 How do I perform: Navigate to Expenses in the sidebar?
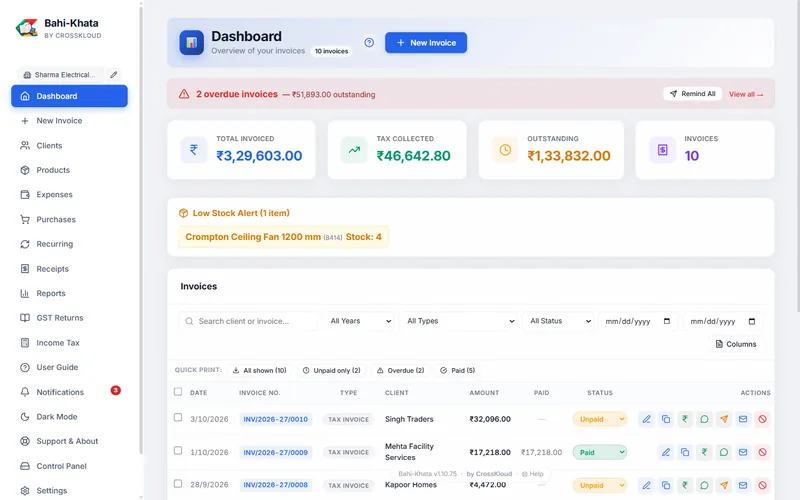point(69,194)
